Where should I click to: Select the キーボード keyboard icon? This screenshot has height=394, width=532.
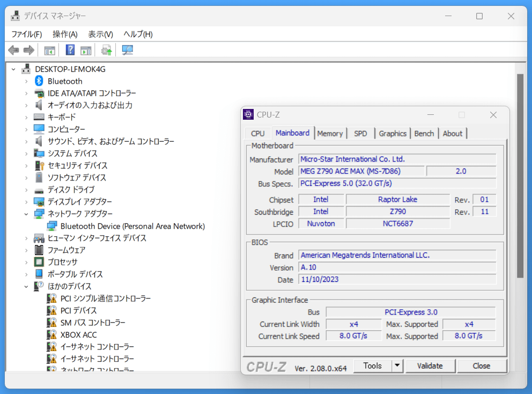pyautogui.click(x=39, y=117)
